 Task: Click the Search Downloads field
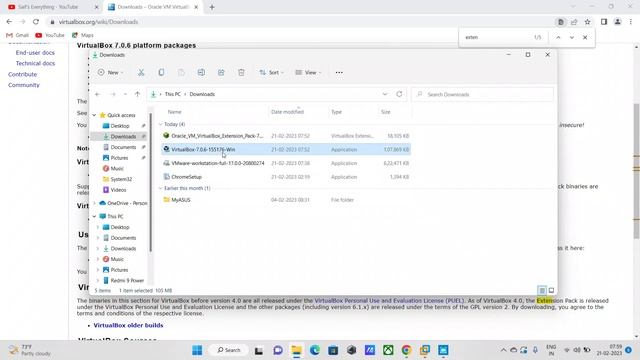point(482,94)
